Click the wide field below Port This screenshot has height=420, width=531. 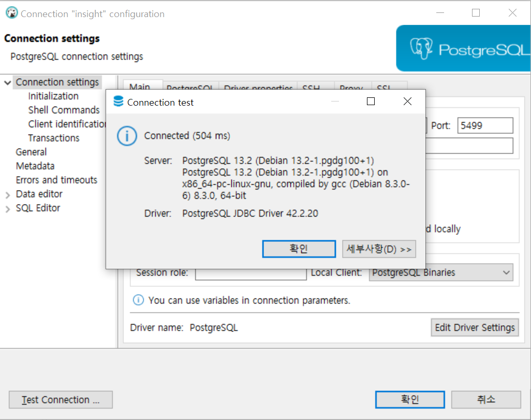(469, 146)
